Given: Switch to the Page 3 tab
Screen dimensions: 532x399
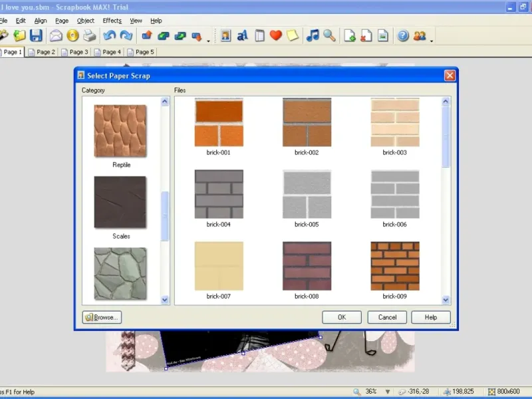Looking at the screenshot, I should (74, 52).
